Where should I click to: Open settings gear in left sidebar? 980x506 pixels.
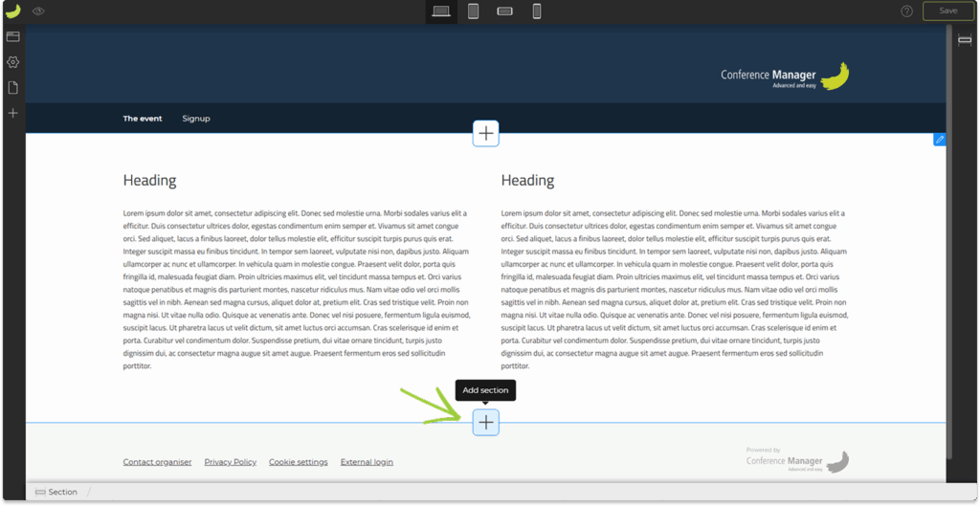pyautogui.click(x=13, y=62)
